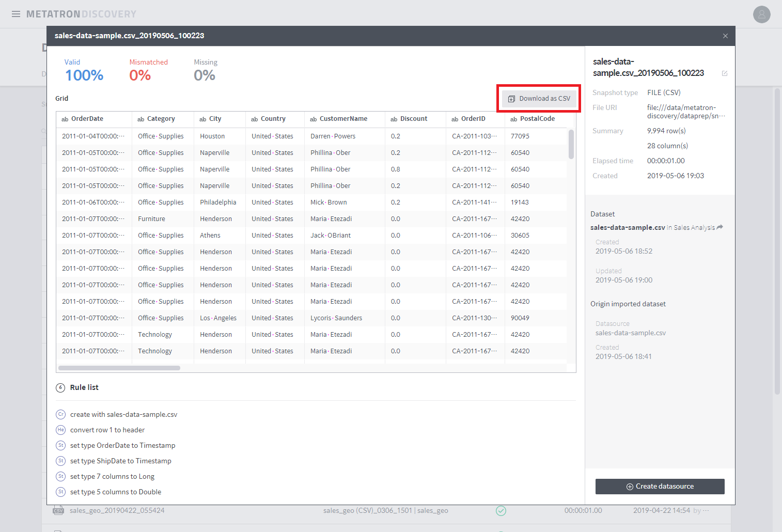Click the Country column type icon
The width and height of the screenshot is (782, 532).
(255, 119)
